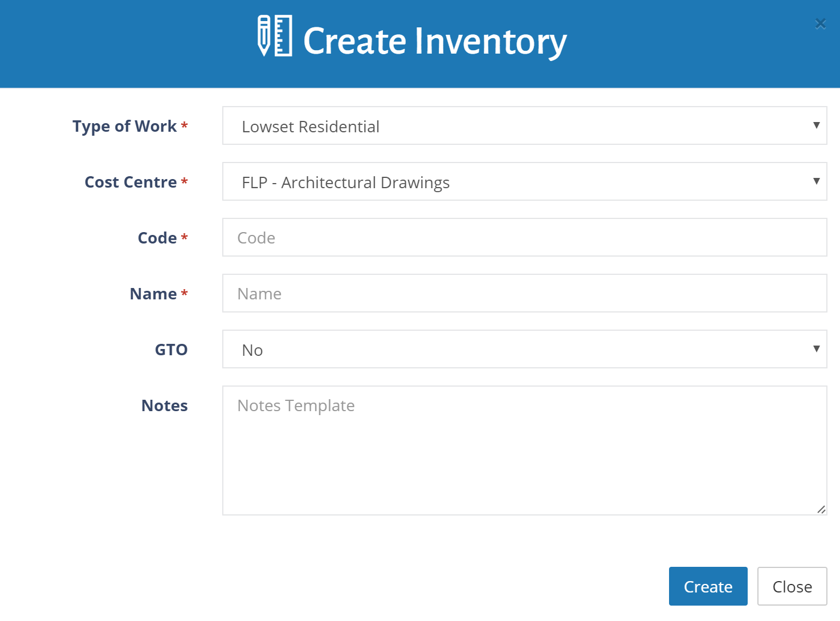Click the Notes label
This screenshot has width=840, height=621.
point(164,405)
